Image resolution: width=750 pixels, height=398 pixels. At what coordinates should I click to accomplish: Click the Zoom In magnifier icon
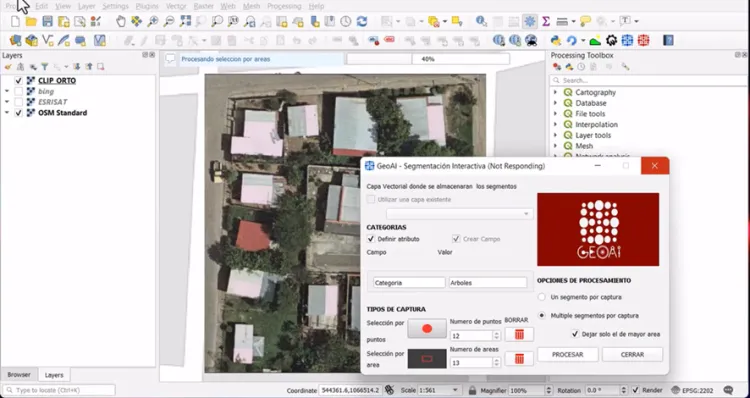(x=153, y=21)
